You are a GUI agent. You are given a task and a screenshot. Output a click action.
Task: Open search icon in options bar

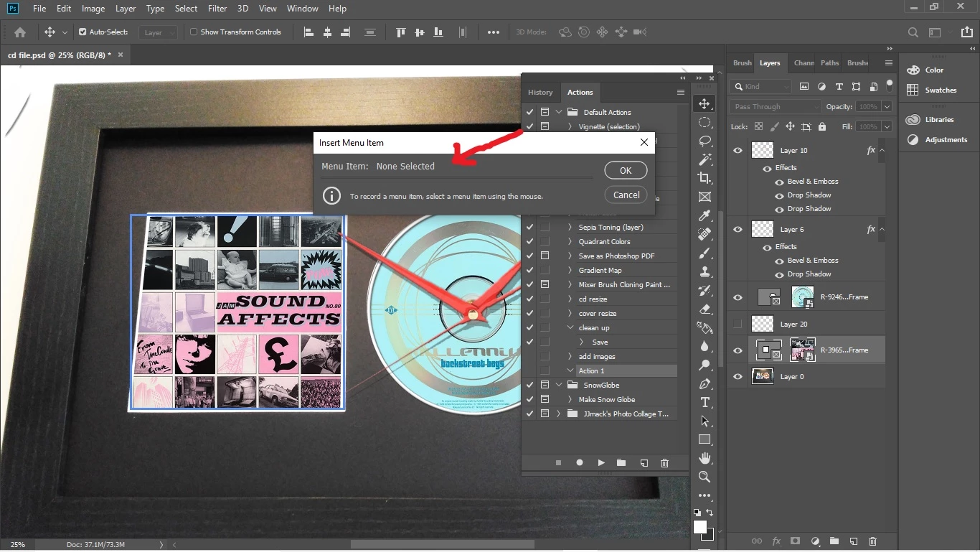tap(913, 32)
